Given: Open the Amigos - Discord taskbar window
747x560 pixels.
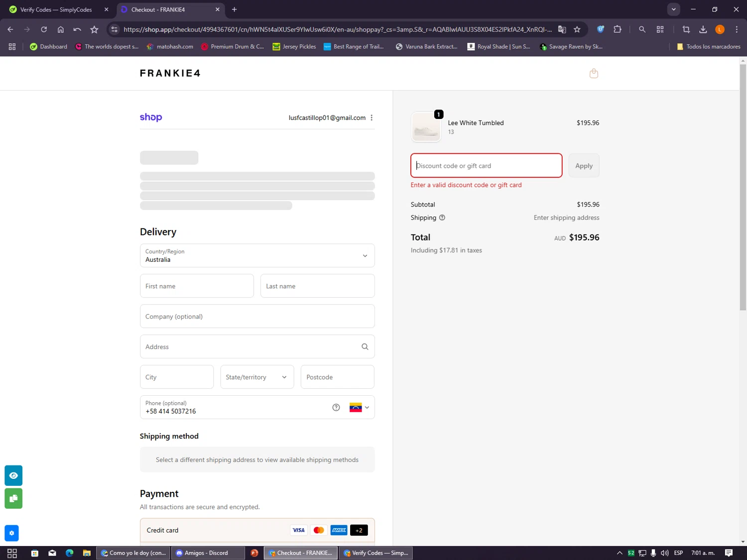Looking at the screenshot, I should pyautogui.click(x=208, y=553).
